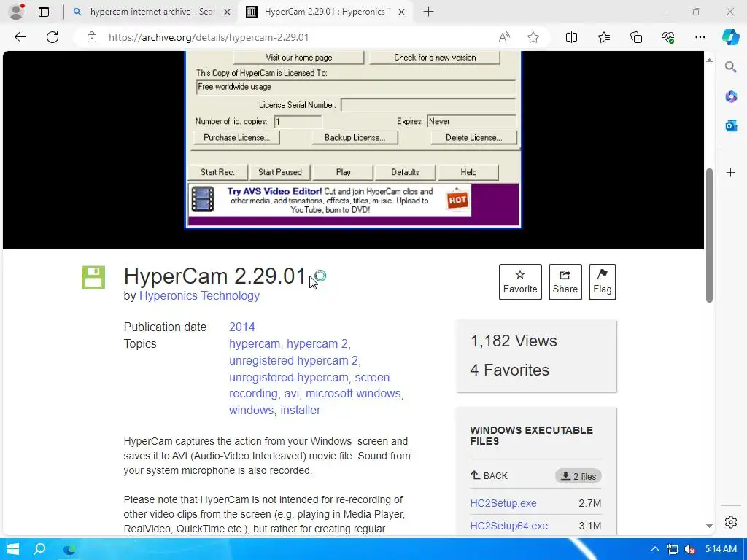The image size is (747, 560).
Task: Open the Windows Start menu
Action: pos(13,549)
